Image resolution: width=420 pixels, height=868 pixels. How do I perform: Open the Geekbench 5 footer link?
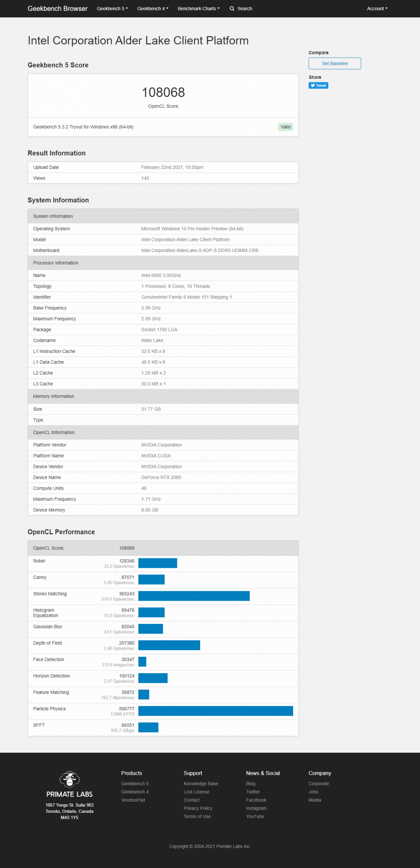pyautogui.click(x=135, y=784)
